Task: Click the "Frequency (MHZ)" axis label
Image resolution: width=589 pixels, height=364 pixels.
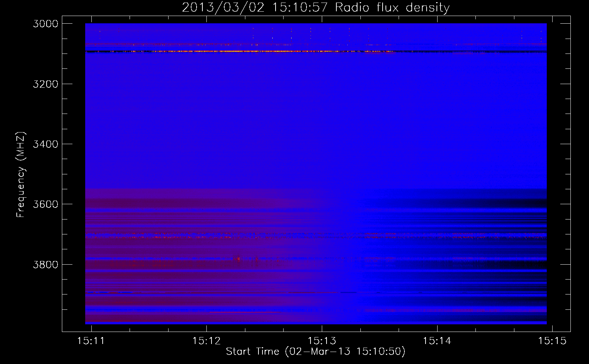Action: 21,175
